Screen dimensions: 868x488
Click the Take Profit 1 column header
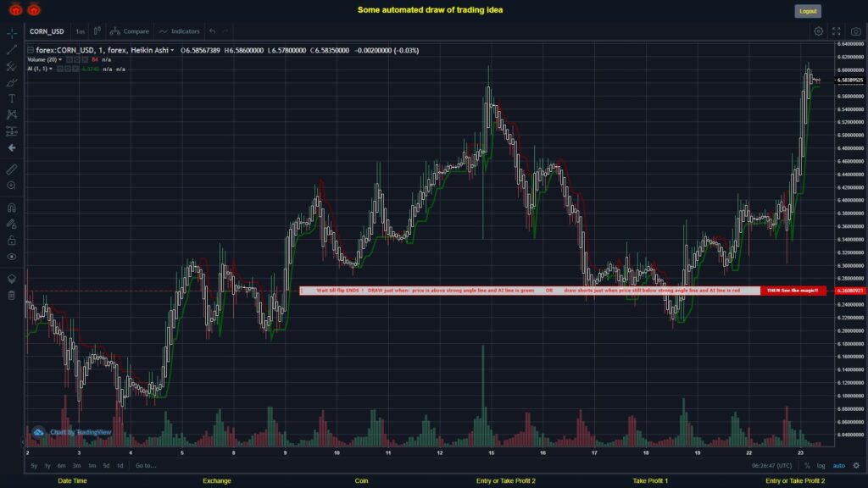tap(650, 481)
